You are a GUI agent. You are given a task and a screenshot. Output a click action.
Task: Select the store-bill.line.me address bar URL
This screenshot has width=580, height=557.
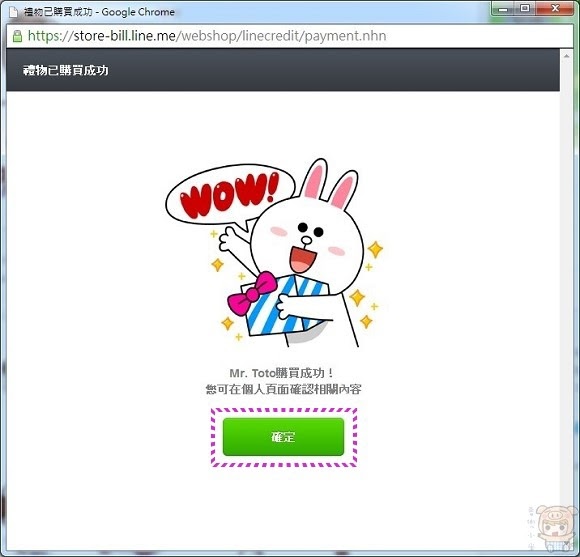pos(207,36)
